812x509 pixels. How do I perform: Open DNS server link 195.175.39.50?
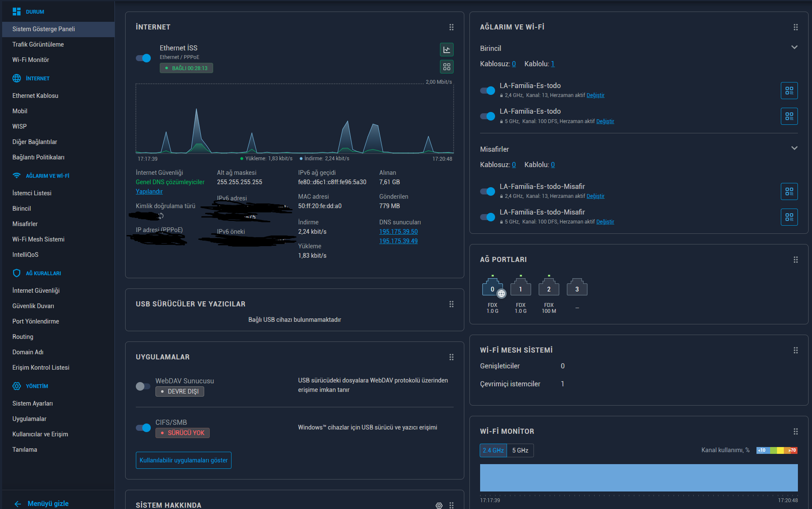[399, 232]
